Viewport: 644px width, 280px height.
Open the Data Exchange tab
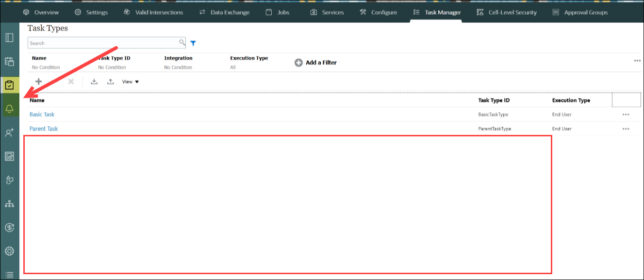(224, 12)
